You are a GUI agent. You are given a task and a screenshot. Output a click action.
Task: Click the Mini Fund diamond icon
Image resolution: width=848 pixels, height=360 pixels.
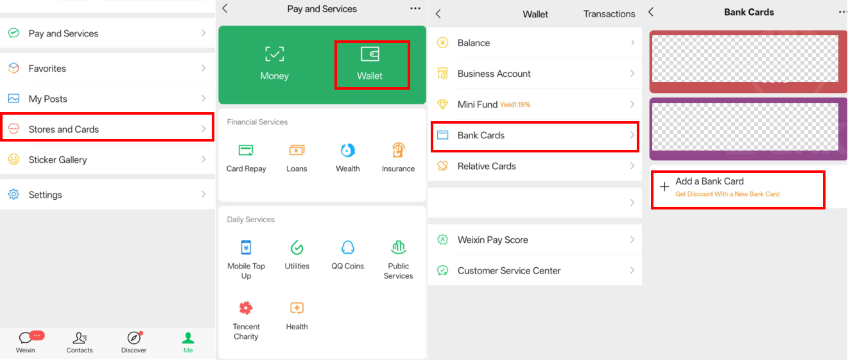443,104
